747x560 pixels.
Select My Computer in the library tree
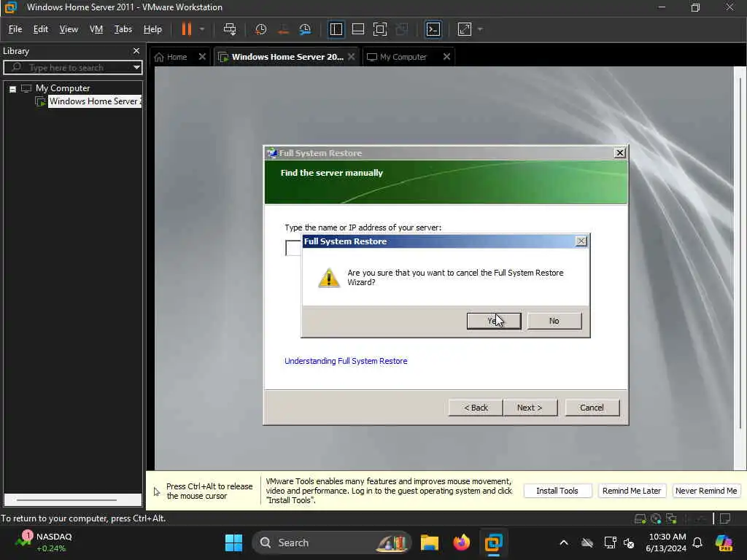(x=63, y=88)
